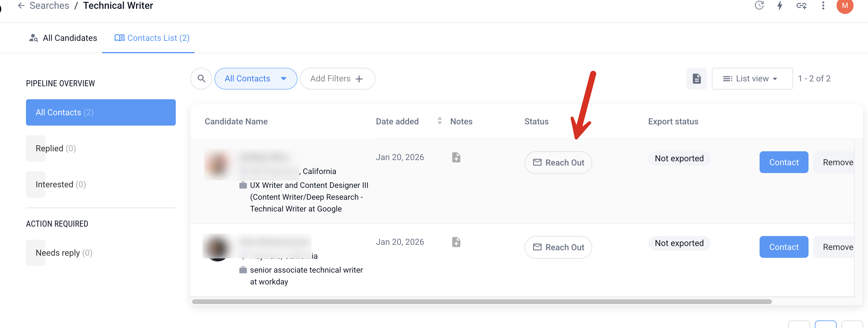Open the All Contacts filter dropdown
Image resolution: width=868 pixels, height=328 pixels.
click(x=256, y=79)
